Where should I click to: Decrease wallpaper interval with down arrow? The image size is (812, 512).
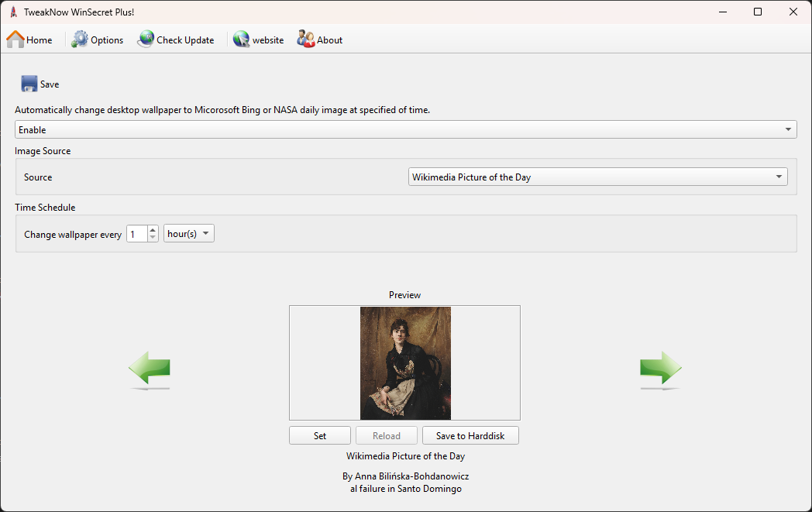tap(153, 238)
